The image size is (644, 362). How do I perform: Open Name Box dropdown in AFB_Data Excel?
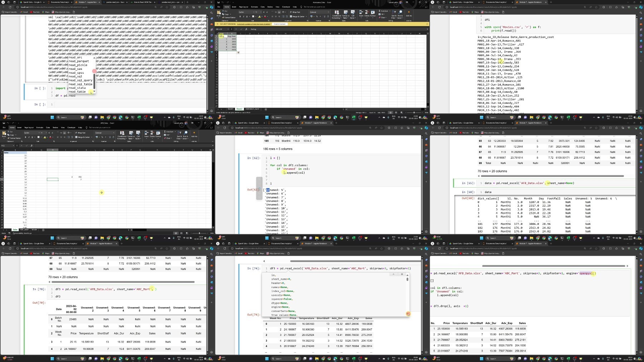coord(13,146)
